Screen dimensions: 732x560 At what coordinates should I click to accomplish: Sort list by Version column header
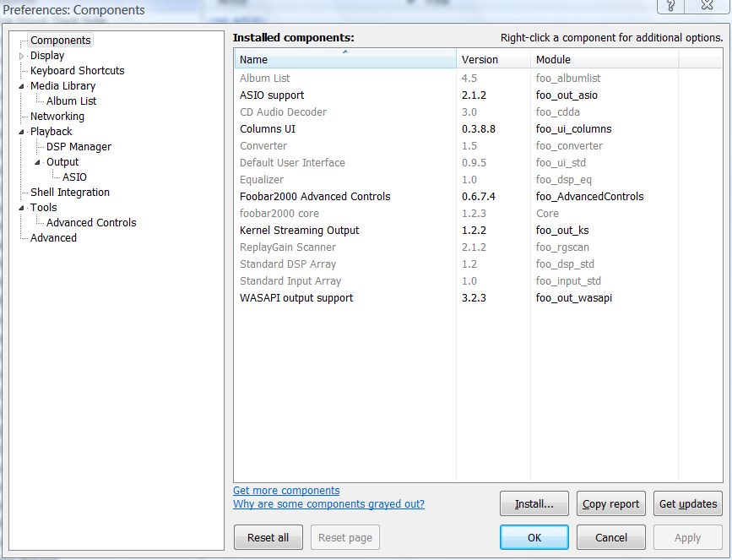pyautogui.click(x=492, y=60)
